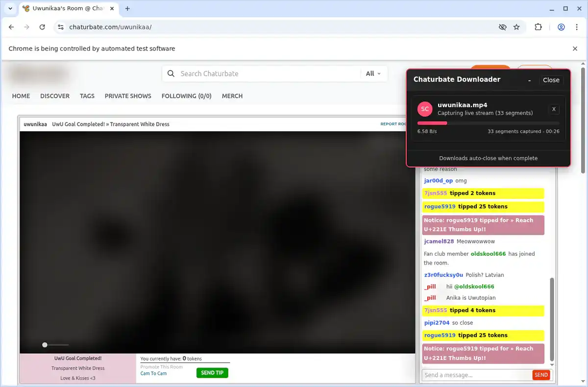Open the tab search chevron
Viewport: 588px width, 387px height.
pyautogui.click(x=10, y=8)
